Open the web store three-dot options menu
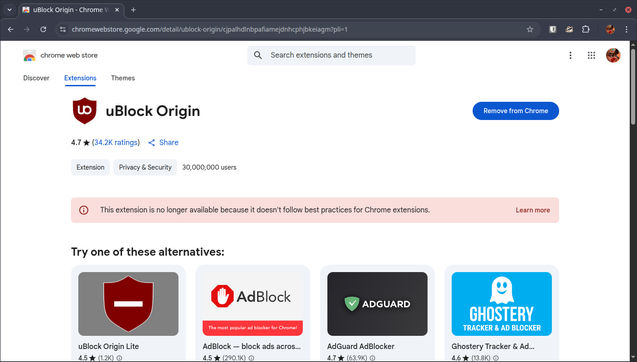The height and width of the screenshot is (362, 637). point(570,55)
